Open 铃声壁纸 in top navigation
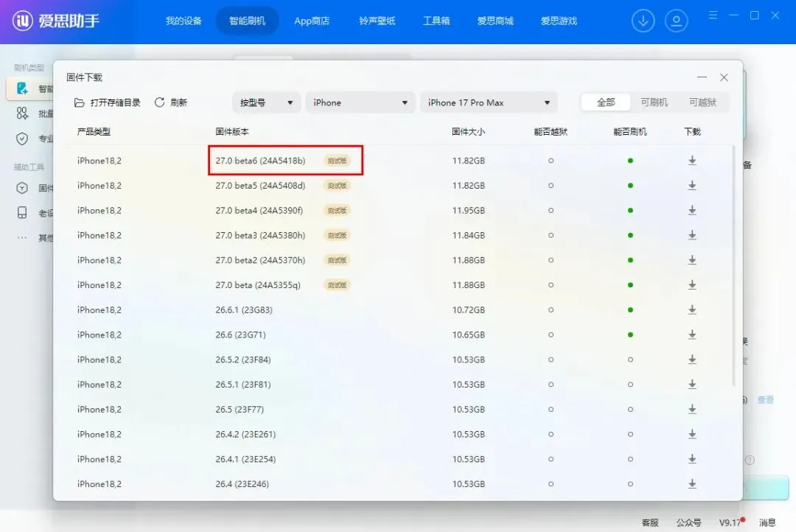796x532 pixels. click(377, 21)
